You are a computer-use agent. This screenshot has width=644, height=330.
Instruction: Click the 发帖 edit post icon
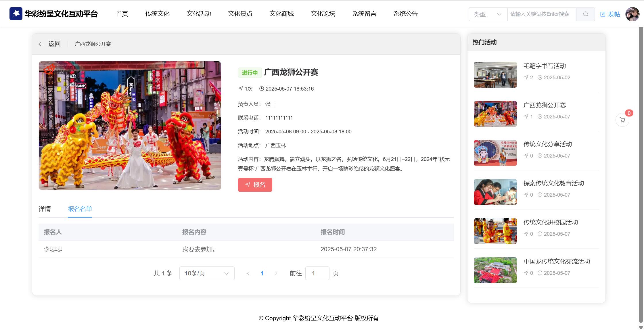point(603,14)
